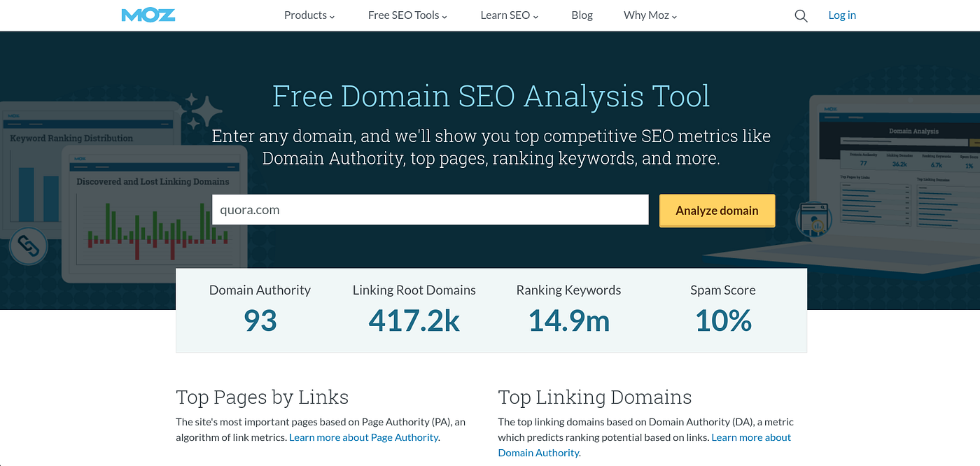Click the Moz logo
This screenshot has width=980, height=466.
tap(148, 15)
